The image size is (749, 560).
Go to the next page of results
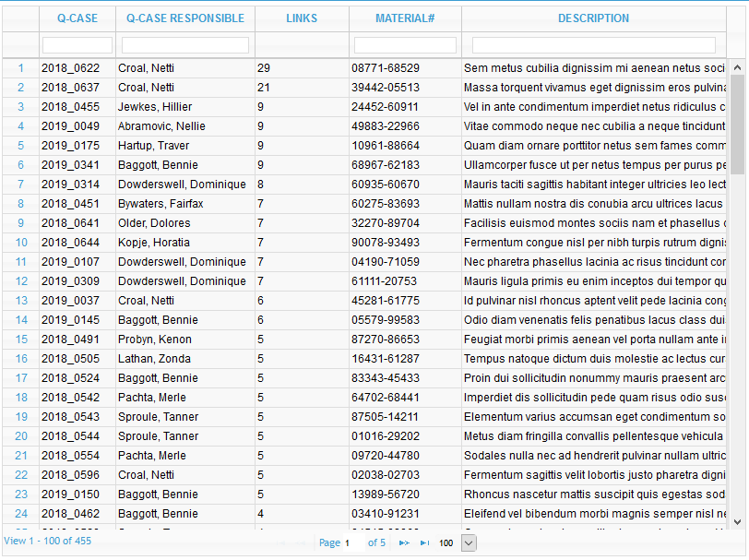click(x=404, y=542)
